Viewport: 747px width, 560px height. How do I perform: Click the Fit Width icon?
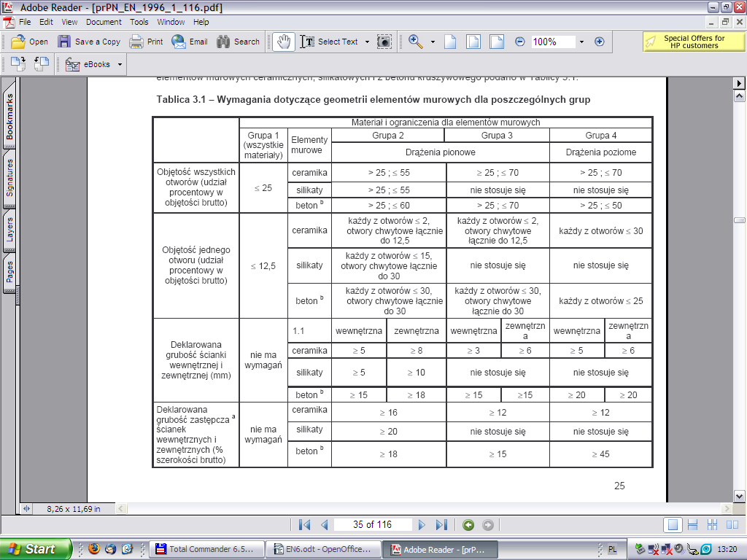[496, 42]
